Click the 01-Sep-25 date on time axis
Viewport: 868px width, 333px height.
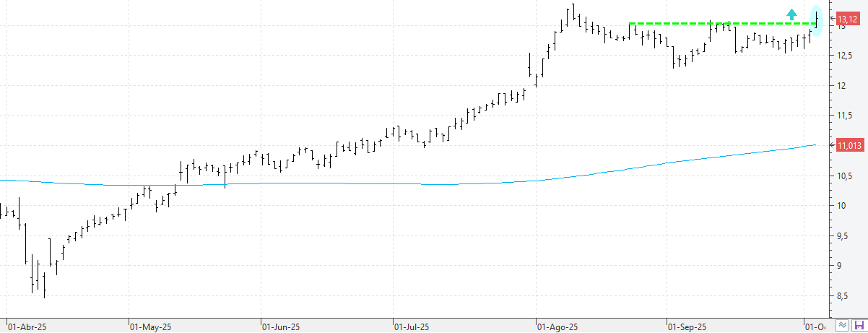pos(687,326)
